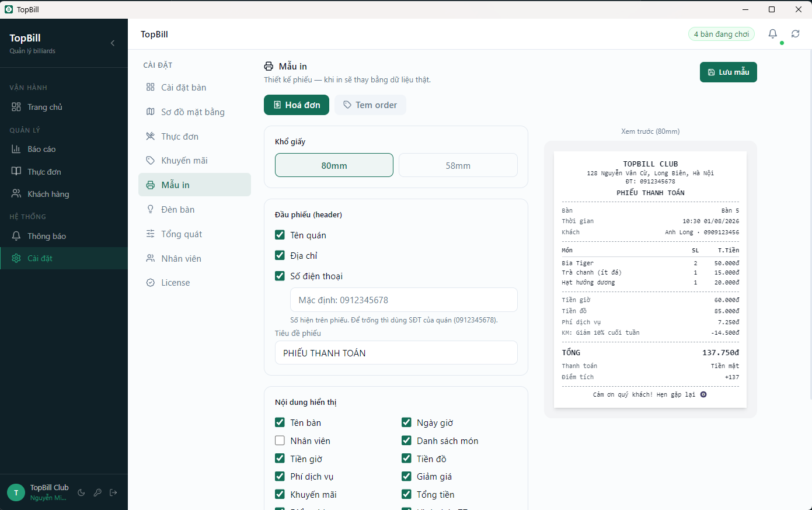Image resolution: width=812 pixels, height=510 pixels.
Task: Refresh data using the header sync icon
Action: (796, 34)
